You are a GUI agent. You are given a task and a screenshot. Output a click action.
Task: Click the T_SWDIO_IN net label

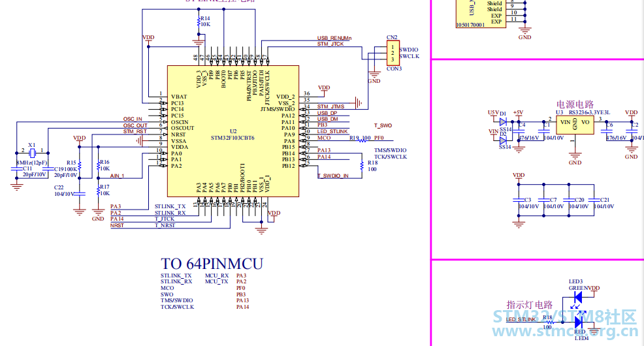point(333,176)
